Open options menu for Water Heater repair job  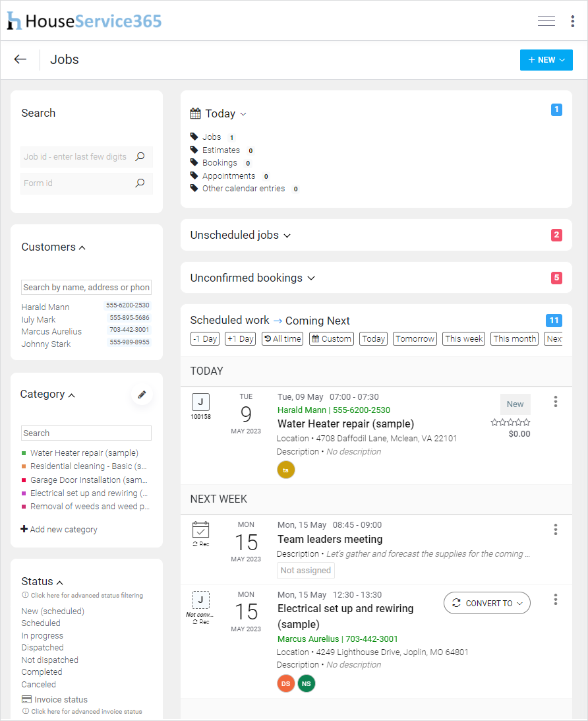pyautogui.click(x=556, y=402)
